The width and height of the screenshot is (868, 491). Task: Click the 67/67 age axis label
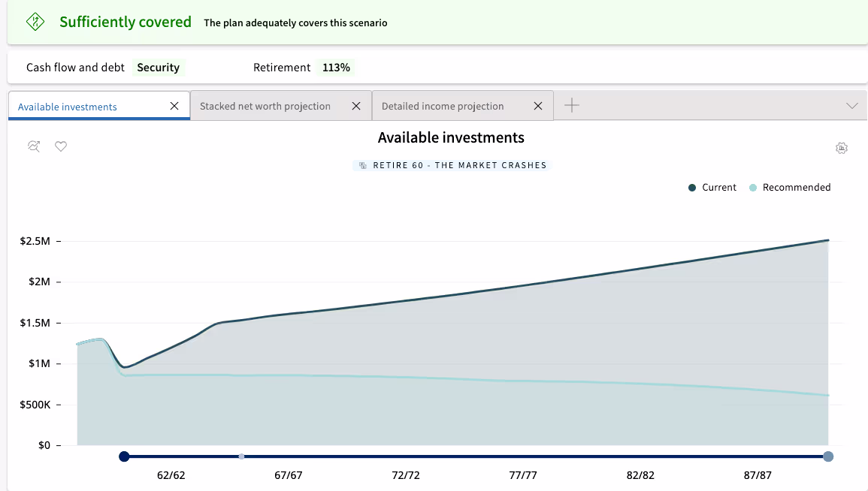point(289,475)
